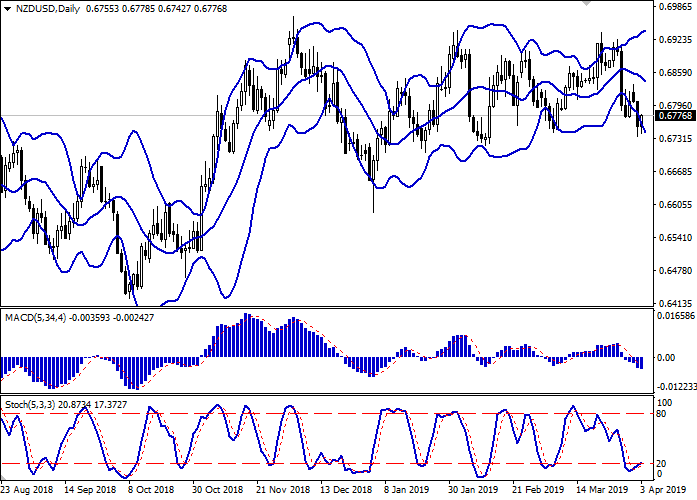Click the MACD scale value 0.016586
The width and height of the screenshot is (697, 500).
click(676, 316)
